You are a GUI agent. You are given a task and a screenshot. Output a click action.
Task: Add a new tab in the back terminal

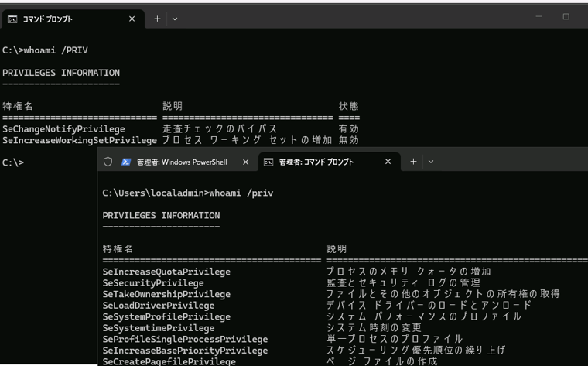[158, 19]
